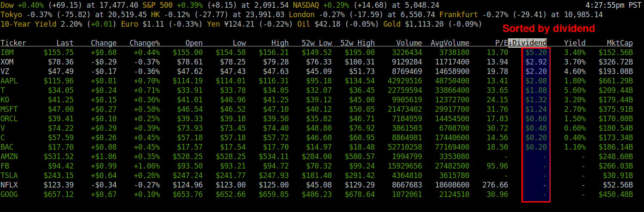Click the P/E column header
Screen dimensions: 644x212
502,43
